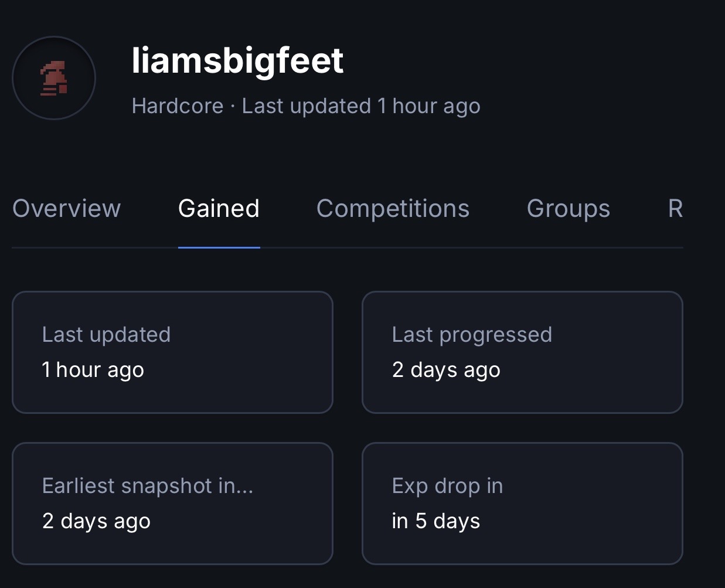Click the Earliest snapshot in... card title

tap(147, 486)
